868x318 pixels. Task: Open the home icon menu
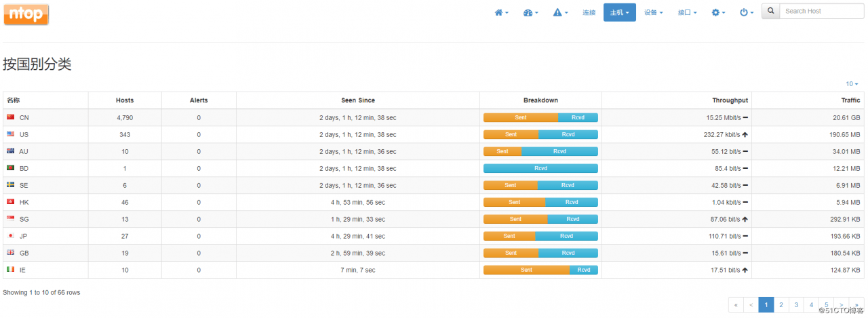(x=501, y=12)
